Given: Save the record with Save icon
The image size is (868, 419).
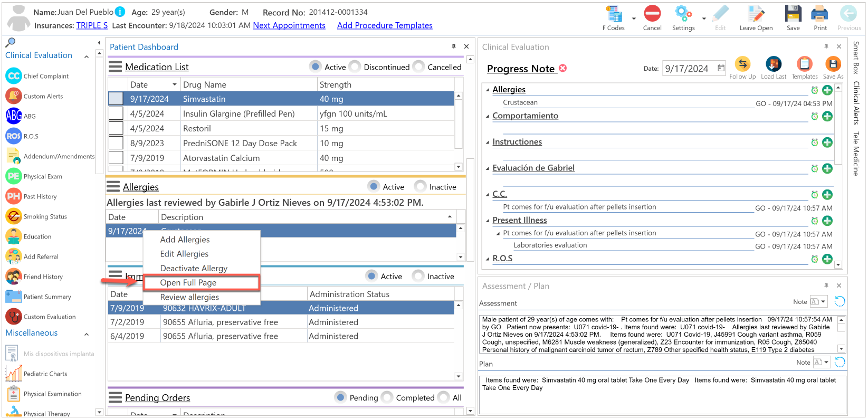Looking at the screenshot, I should (x=793, y=14).
